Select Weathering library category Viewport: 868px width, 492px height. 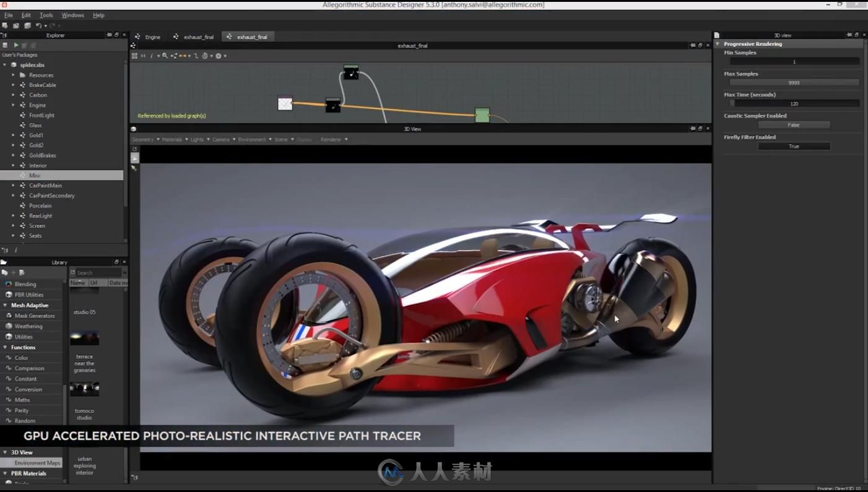click(x=28, y=326)
